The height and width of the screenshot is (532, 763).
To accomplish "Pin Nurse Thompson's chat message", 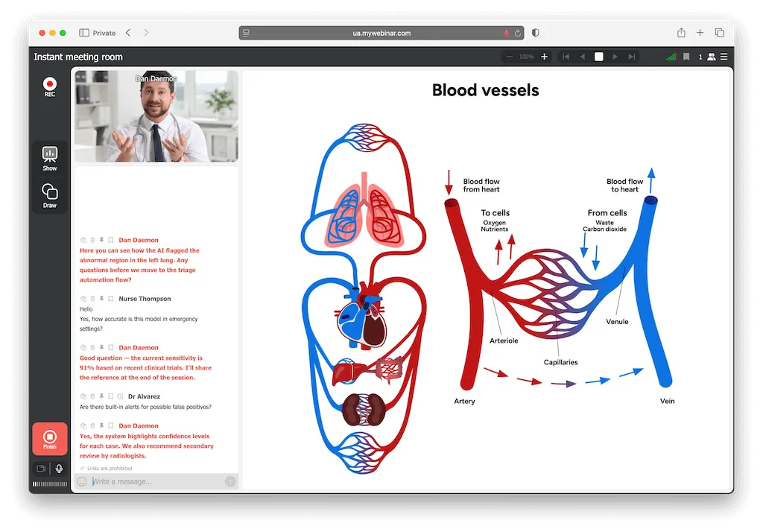I will 101,299.
